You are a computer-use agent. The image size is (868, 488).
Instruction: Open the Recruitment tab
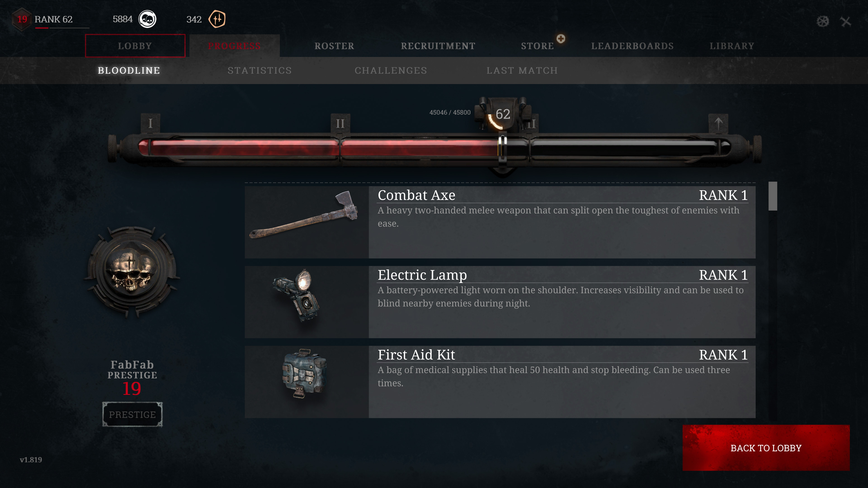tap(438, 46)
